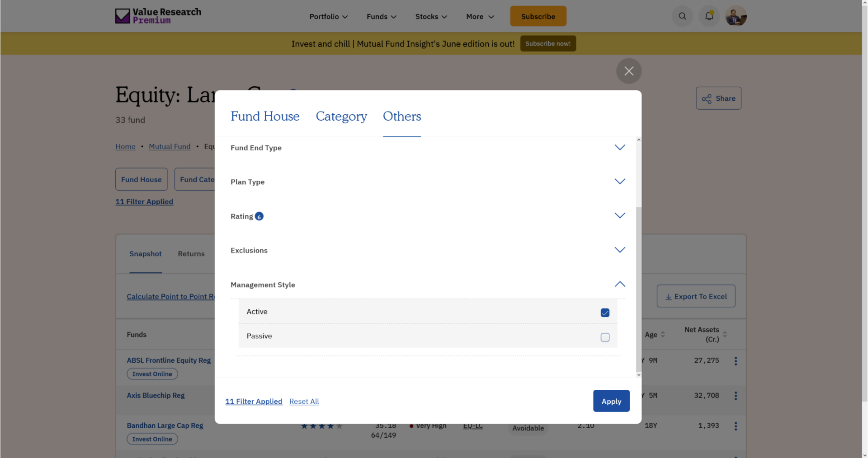Open the three-dot menu for ABSL Frontline Equity Reg

(736, 360)
